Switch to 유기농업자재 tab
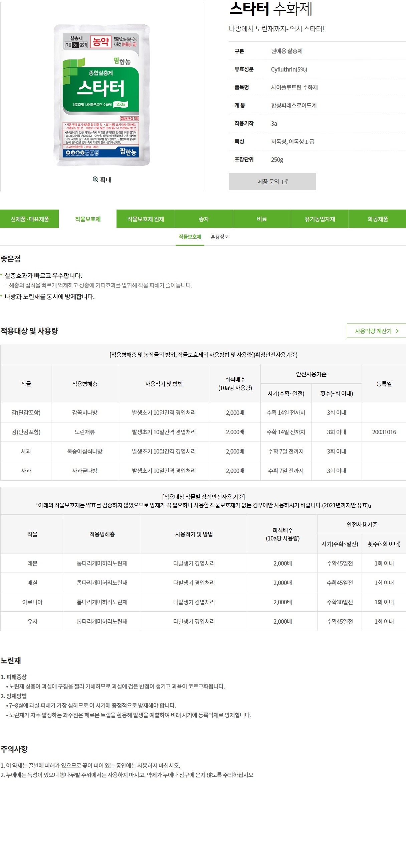Screen dimensions: 406x868 [320, 219]
